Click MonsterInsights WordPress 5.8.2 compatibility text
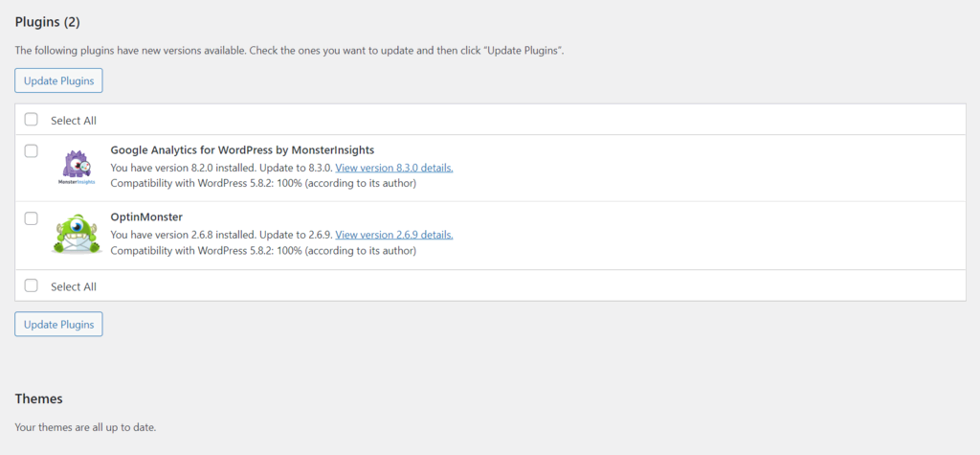 (x=263, y=183)
